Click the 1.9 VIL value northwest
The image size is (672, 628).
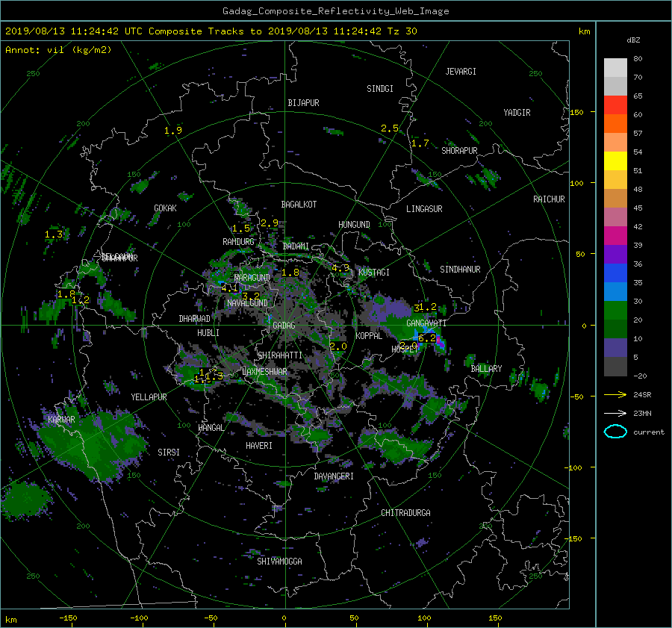173,131
